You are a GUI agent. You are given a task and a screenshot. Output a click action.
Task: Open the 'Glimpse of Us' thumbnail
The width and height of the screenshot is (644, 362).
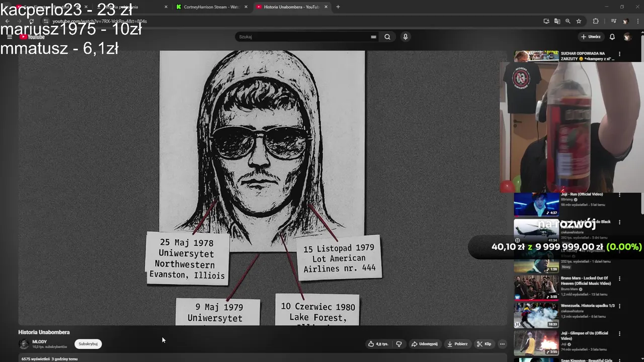tap(536, 343)
